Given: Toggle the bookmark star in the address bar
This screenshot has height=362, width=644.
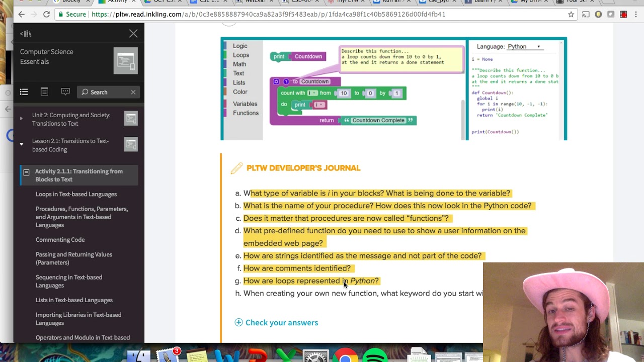Looking at the screenshot, I should (571, 14).
